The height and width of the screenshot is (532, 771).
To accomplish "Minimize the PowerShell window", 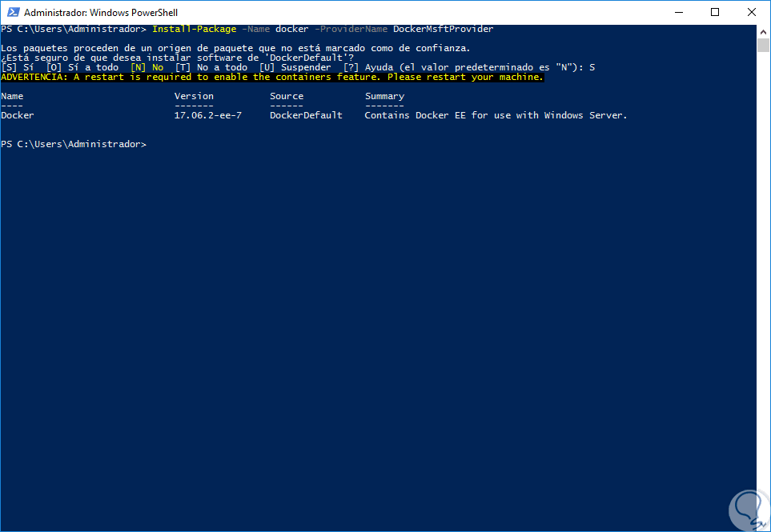I will (678, 13).
